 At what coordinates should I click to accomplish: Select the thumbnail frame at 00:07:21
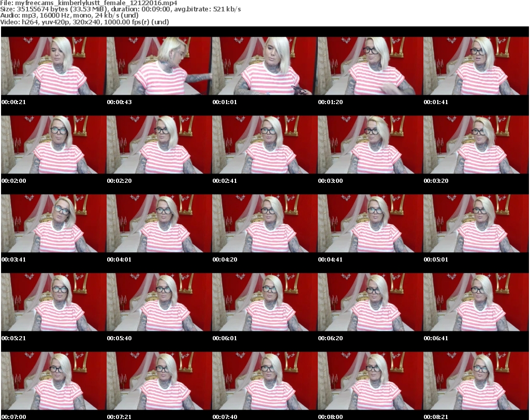[159, 381]
